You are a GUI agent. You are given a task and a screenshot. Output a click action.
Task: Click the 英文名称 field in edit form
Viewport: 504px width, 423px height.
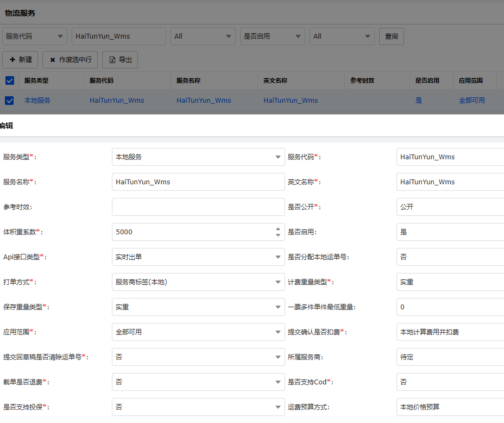tap(450, 182)
